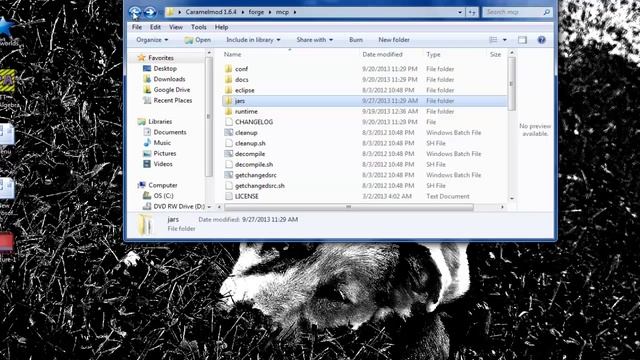The image size is (640, 360).
Task: Sort by the Date modified column
Action: coord(382,54)
